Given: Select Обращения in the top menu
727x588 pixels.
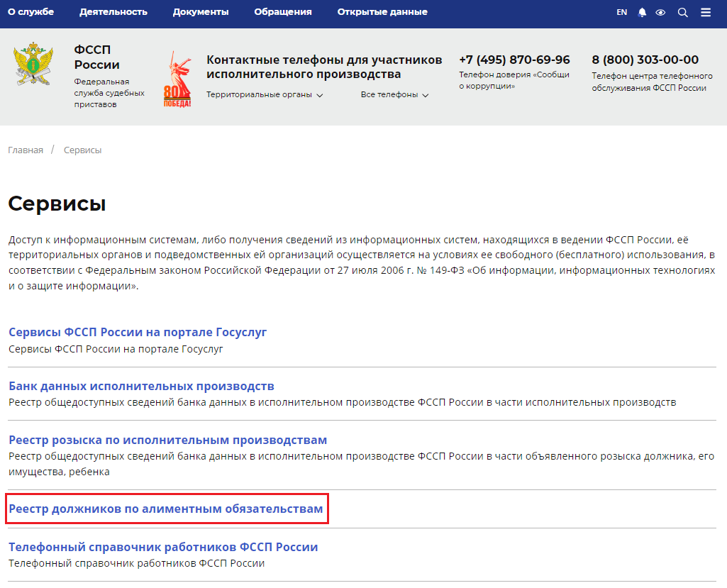Looking at the screenshot, I should click(283, 12).
